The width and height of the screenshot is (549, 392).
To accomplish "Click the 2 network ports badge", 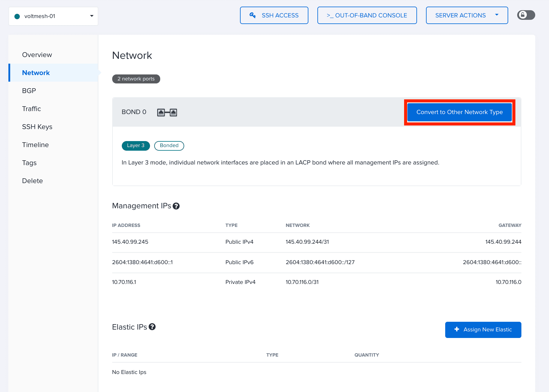I will [136, 79].
